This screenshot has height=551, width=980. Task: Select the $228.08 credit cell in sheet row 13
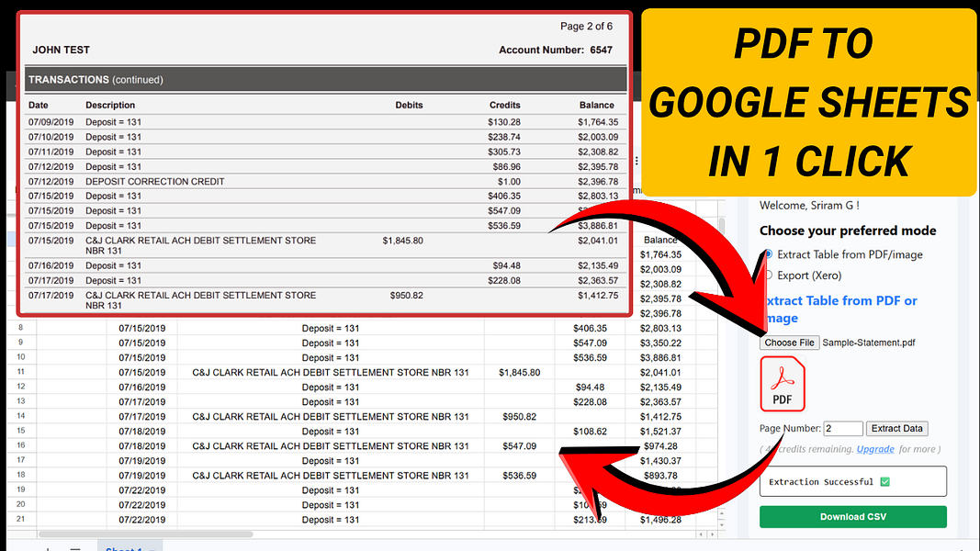coord(590,401)
